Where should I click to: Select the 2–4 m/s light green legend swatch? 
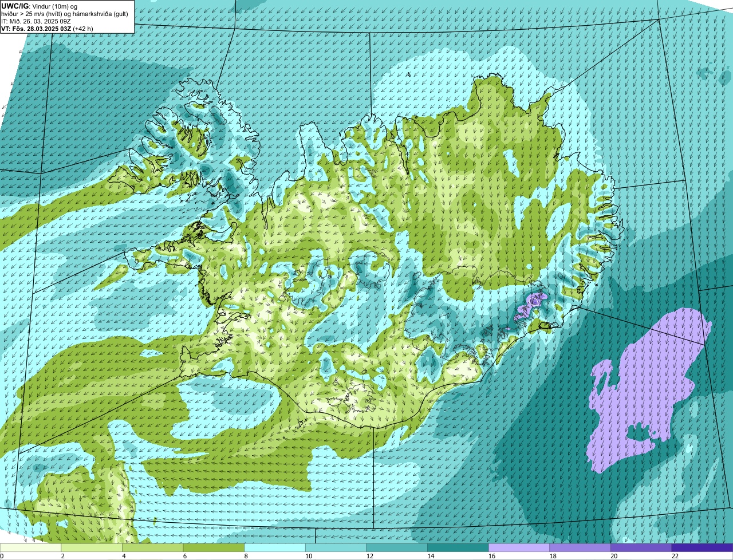click(x=92, y=547)
